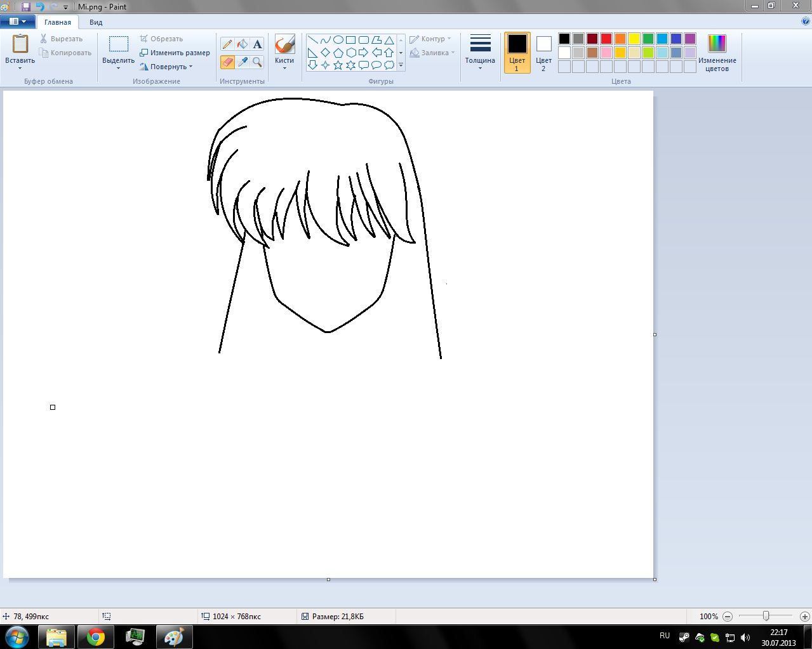Pick the red color swatch
The image size is (812, 649).
coord(606,39)
